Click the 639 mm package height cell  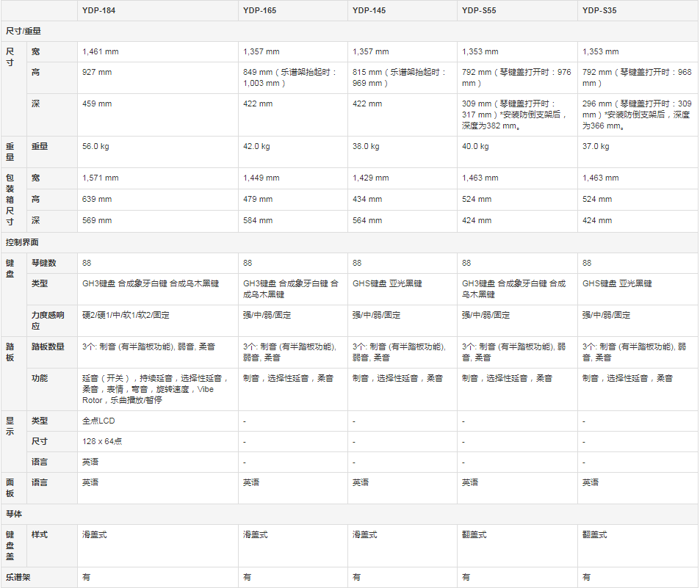coord(158,200)
